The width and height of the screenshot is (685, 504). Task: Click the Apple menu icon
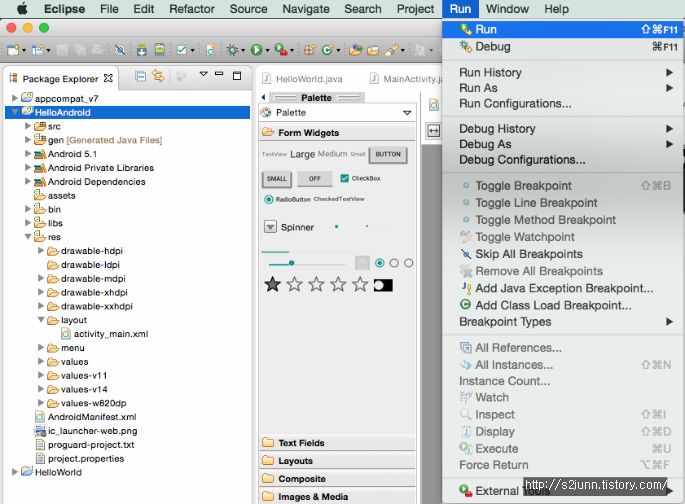coord(22,9)
